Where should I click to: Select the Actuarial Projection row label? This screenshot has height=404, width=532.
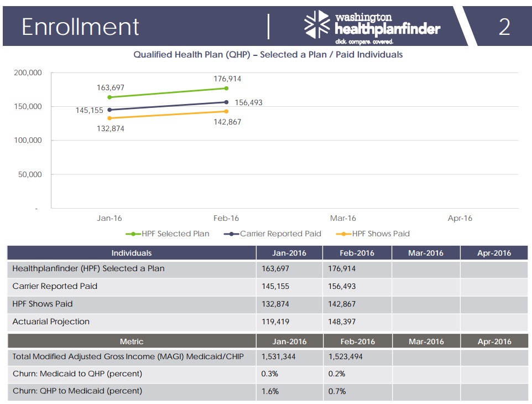click(x=51, y=322)
